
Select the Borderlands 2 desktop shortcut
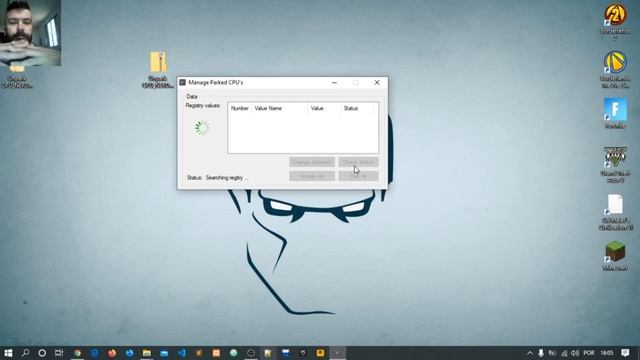615,21
